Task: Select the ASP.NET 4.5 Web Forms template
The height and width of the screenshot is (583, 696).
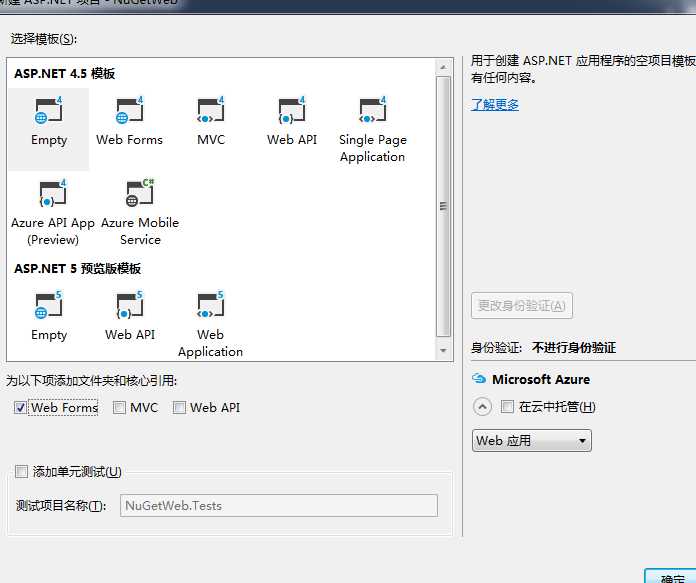Action: point(130,121)
